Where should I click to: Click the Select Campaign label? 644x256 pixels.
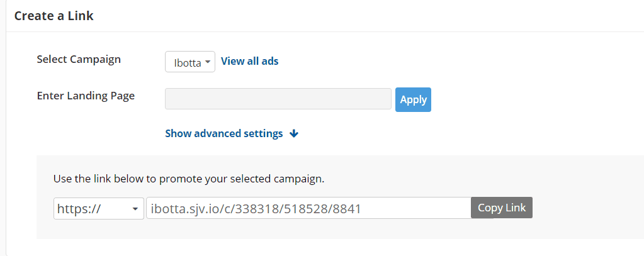79,59
